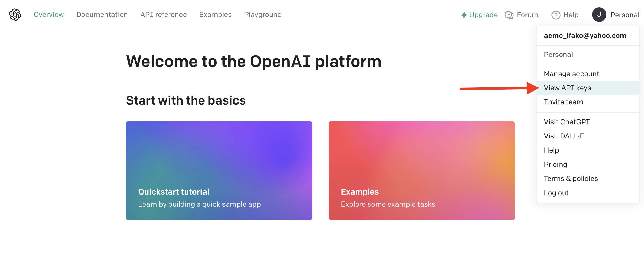Image resolution: width=644 pixels, height=254 pixels.
Task: Click the Start with the basics heading
Action: point(186,100)
